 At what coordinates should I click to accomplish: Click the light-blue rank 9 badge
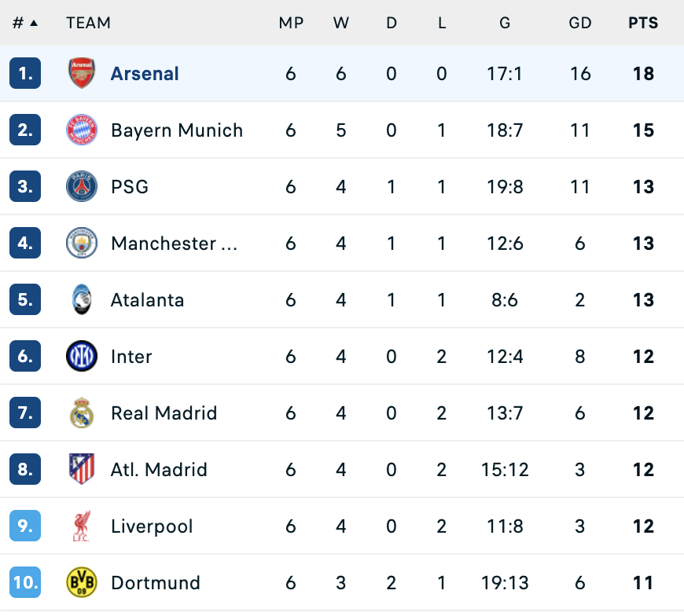point(25,526)
